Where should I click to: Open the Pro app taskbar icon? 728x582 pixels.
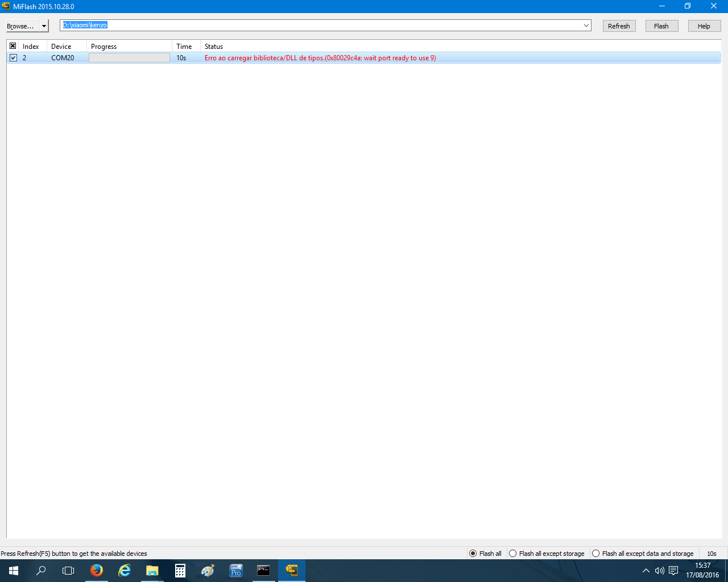click(236, 571)
